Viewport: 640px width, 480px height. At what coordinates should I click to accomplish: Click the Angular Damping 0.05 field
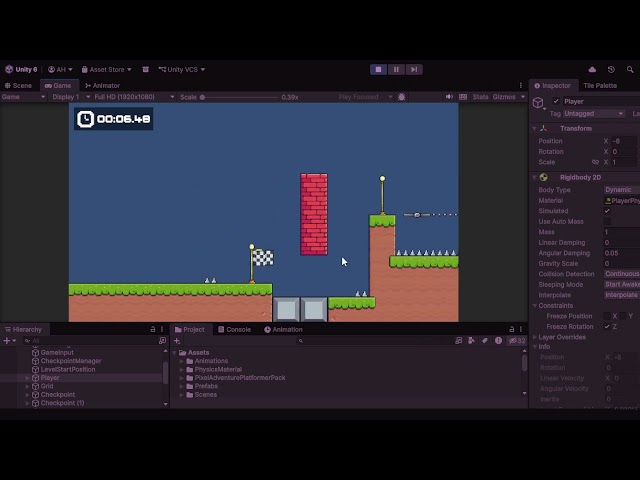click(622, 253)
